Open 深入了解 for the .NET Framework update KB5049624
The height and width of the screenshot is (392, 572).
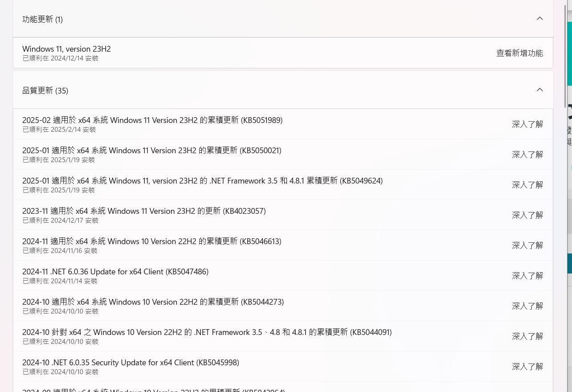527,185
